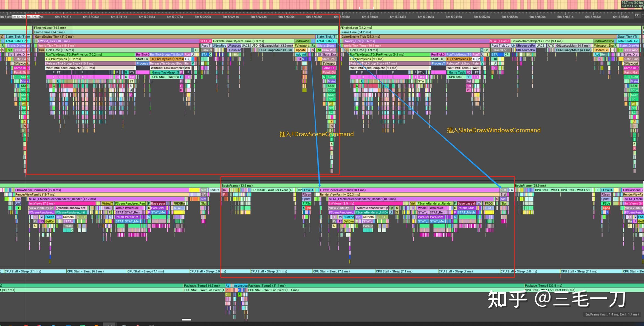Select the BeginFrame (33.3 ms) event

coord(237,186)
